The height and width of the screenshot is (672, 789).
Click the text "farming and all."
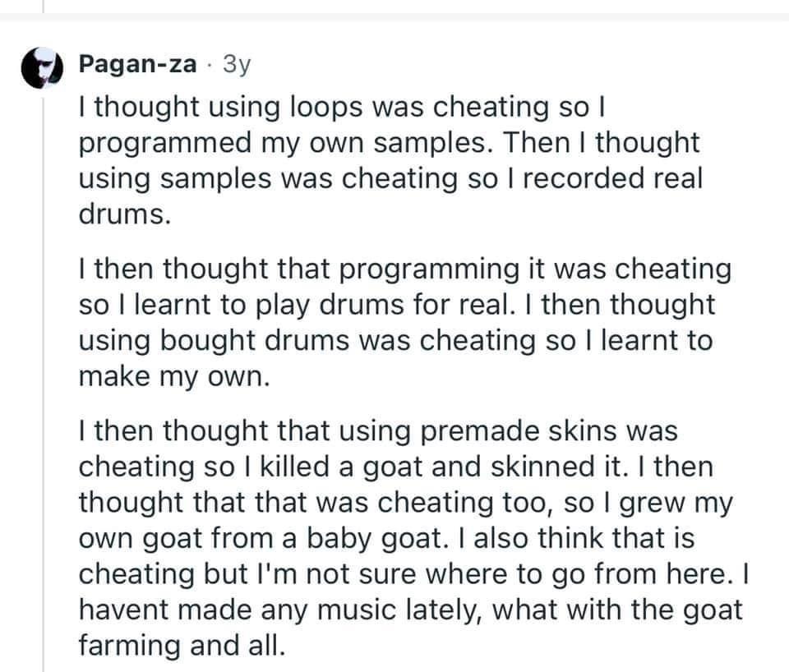click(182, 644)
